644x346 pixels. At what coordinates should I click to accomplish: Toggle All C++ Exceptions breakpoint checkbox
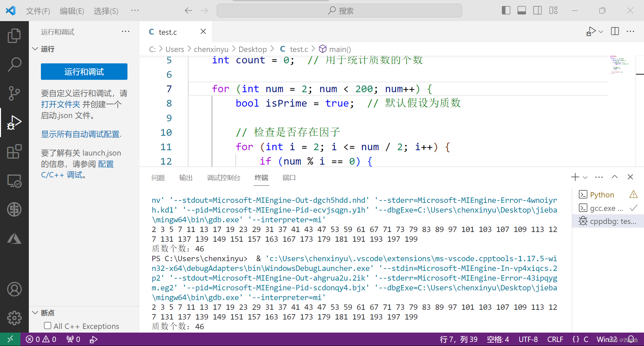[x=48, y=326]
